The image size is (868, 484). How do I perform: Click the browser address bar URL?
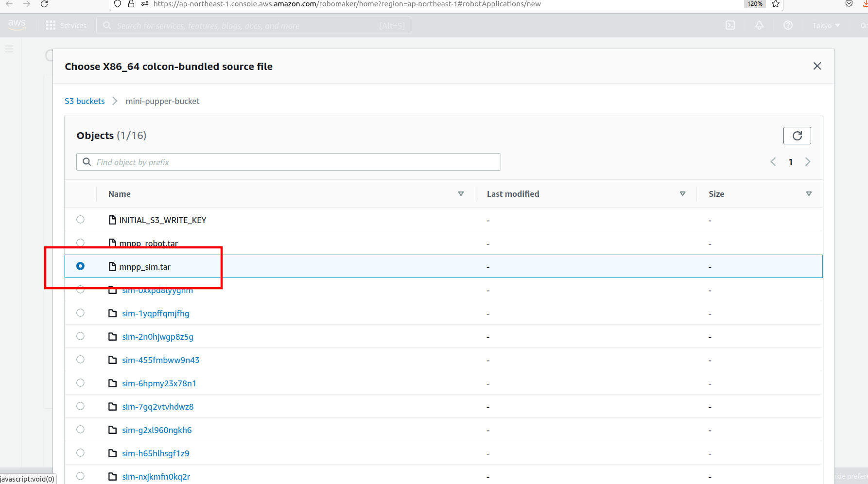[x=347, y=4]
